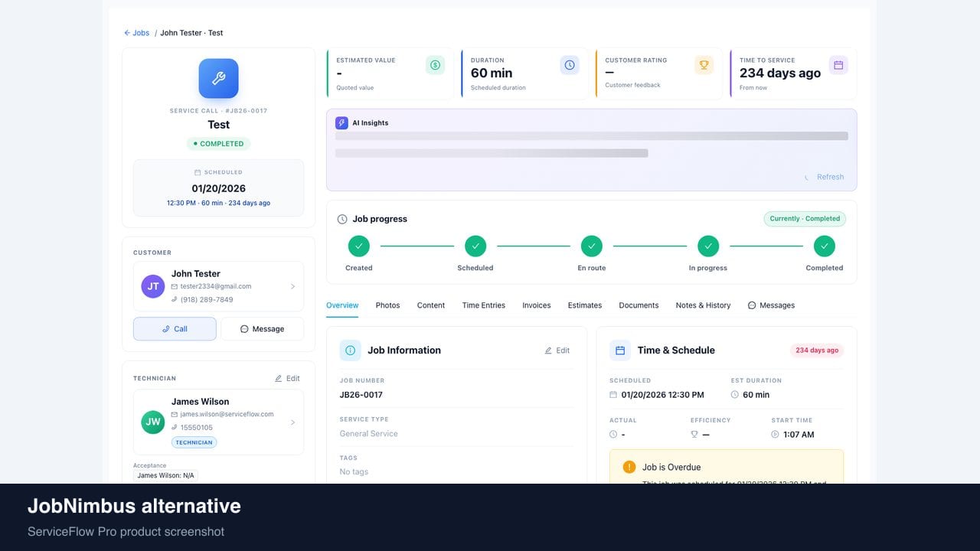Expand John Tester customer details chevron
The image size is (980, 551).
292,287
